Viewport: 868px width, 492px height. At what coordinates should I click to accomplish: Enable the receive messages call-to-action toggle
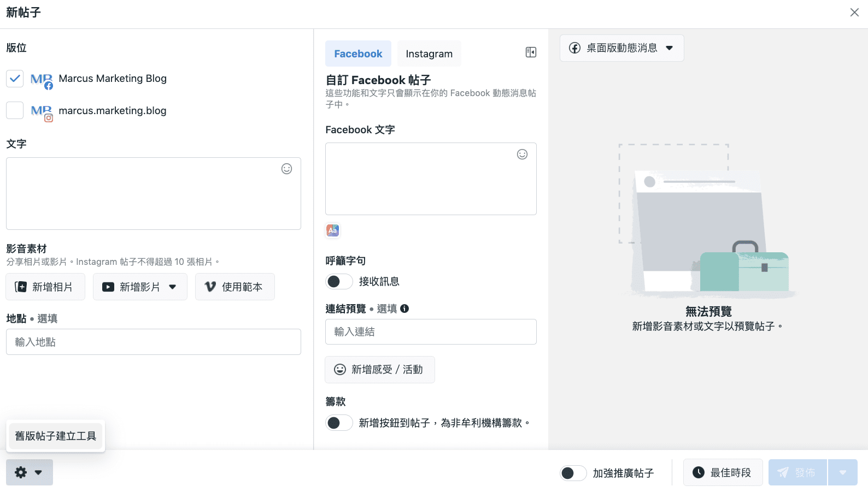[x=339, y=282]
